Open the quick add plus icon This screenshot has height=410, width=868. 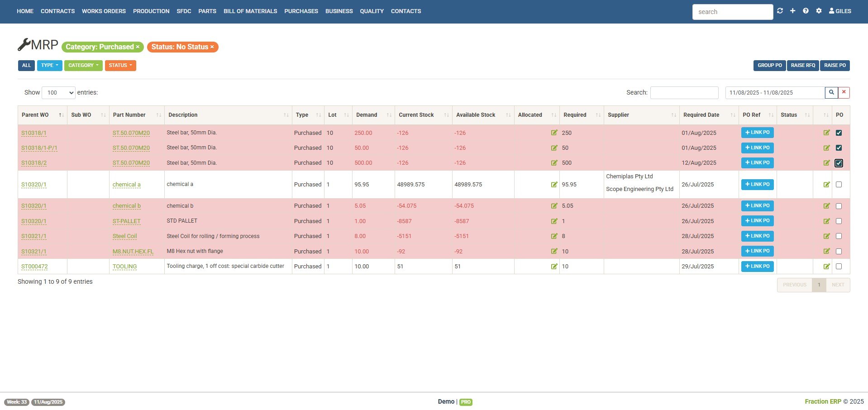tap(792, 10)
